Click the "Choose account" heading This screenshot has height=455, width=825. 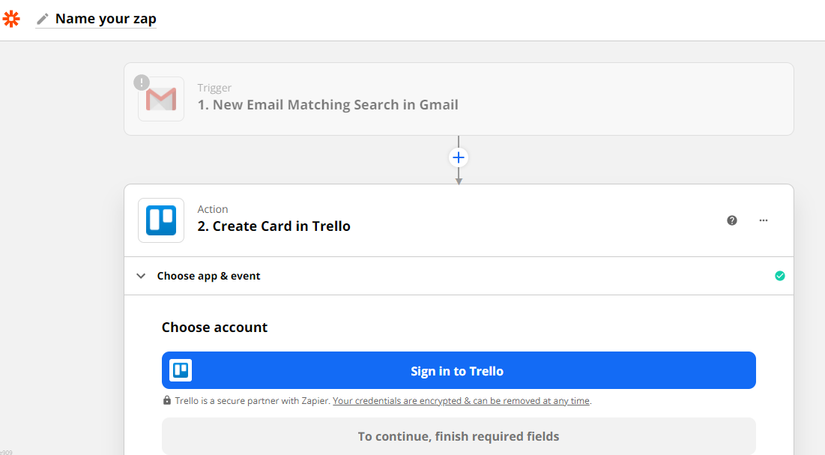pyautogui.click(x=214, y=327)
